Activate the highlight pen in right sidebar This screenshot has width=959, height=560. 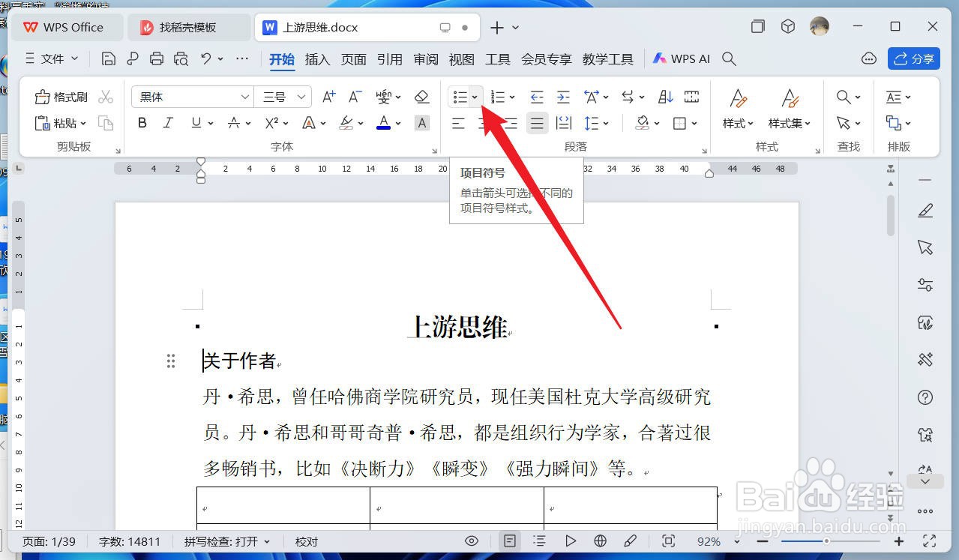[x=925, y=211]
